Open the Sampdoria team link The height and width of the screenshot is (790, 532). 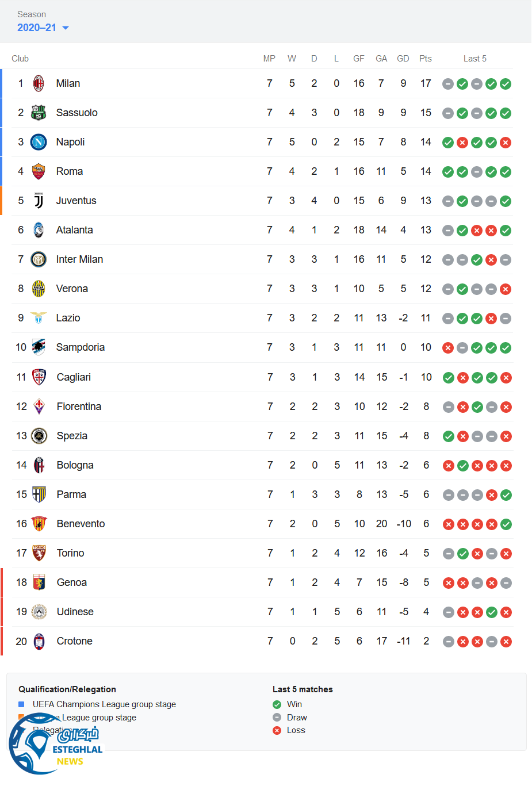click(80, 347)
